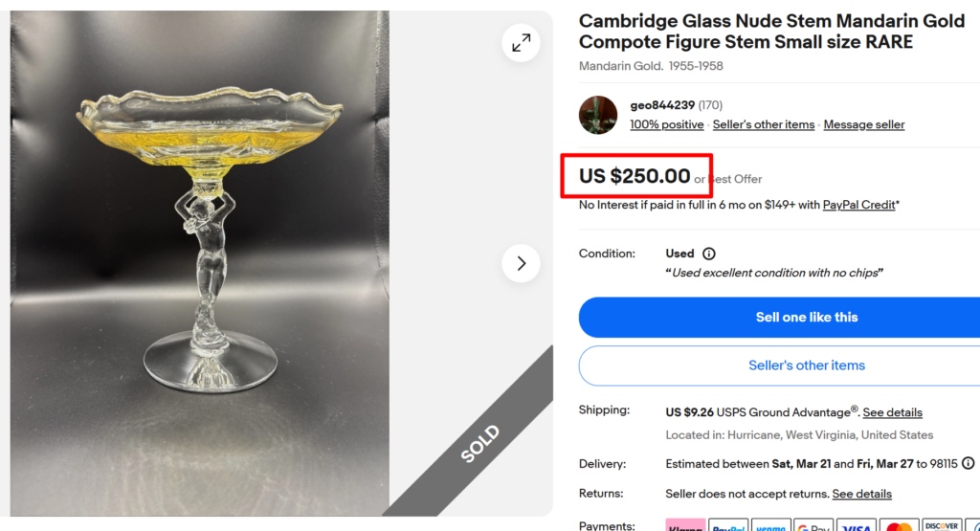
Task: Click the Google Pay payment icon
Action: 813,525
